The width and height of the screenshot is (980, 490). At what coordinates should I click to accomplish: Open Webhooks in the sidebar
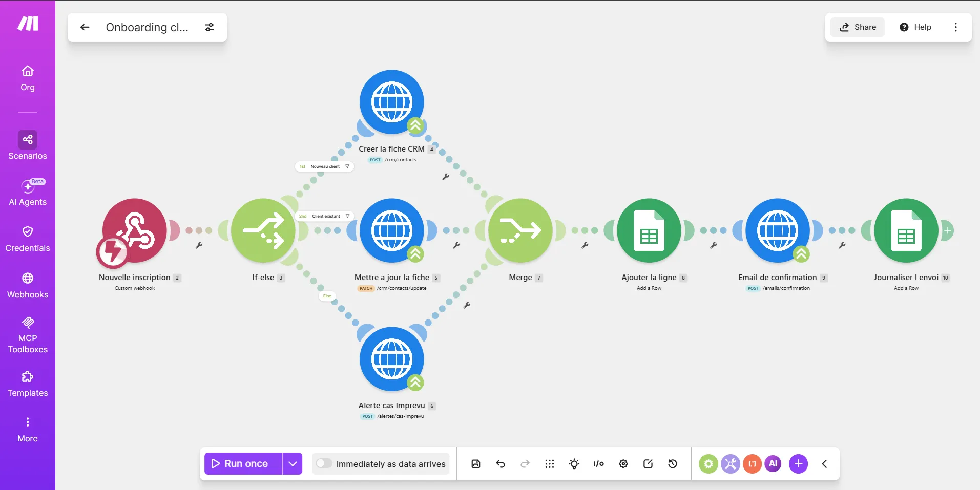(x=28, y=286)
